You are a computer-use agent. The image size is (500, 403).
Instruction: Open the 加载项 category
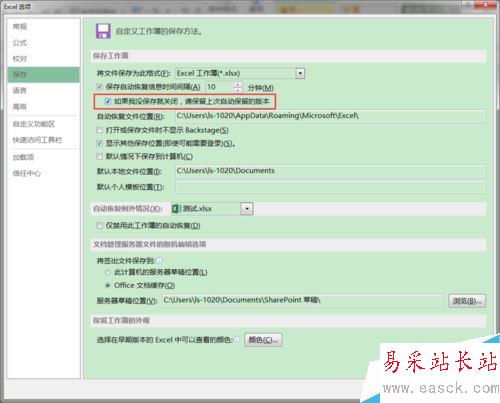point(23,157)
